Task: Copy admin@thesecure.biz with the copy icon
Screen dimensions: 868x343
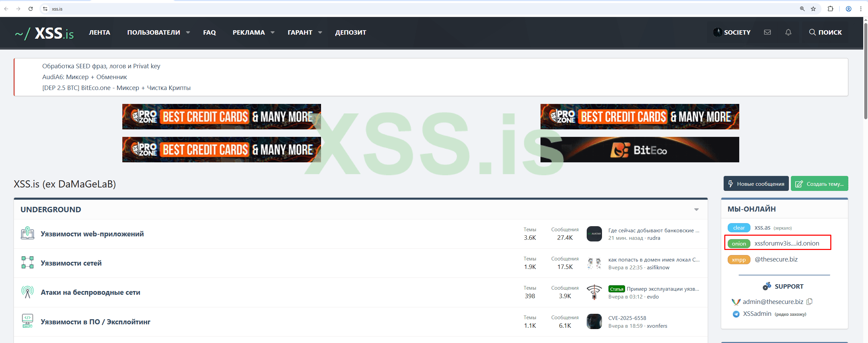Action: click(x=810, y=302)
